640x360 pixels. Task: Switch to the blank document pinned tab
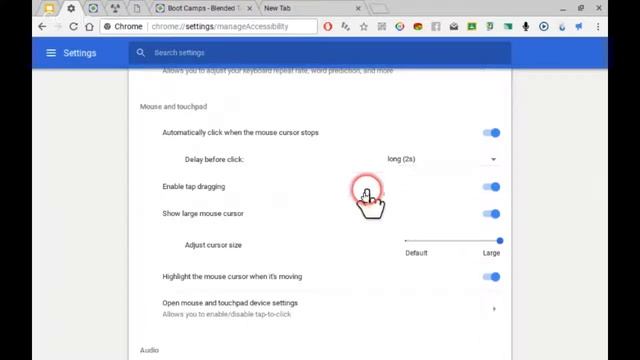tap(137, 8)
